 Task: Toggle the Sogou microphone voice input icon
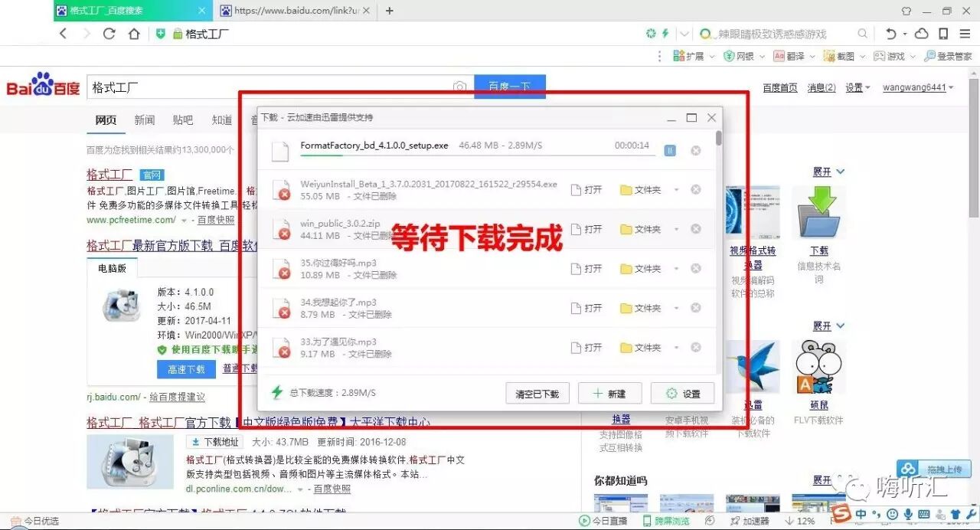908,513
